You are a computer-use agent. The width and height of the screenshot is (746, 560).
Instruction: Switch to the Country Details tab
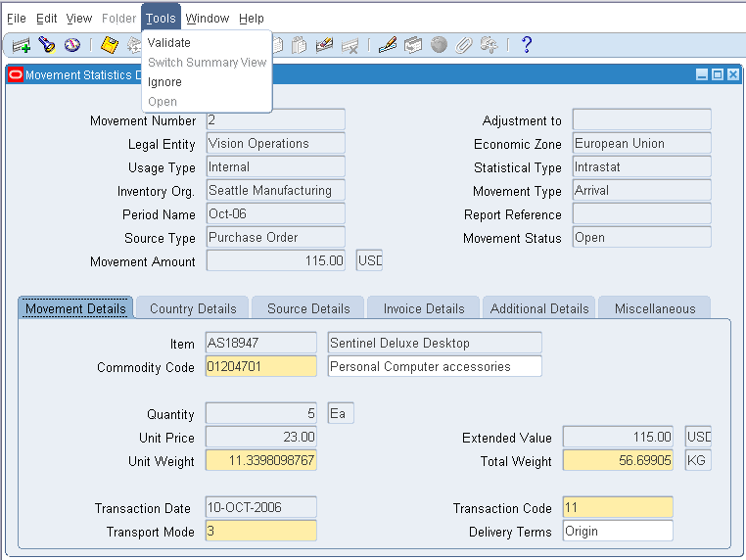[193, 308]
